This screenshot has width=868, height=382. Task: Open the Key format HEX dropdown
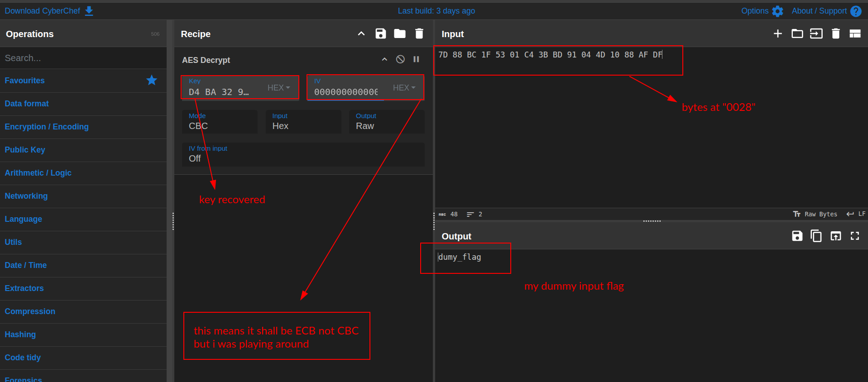tap(278, 88)
